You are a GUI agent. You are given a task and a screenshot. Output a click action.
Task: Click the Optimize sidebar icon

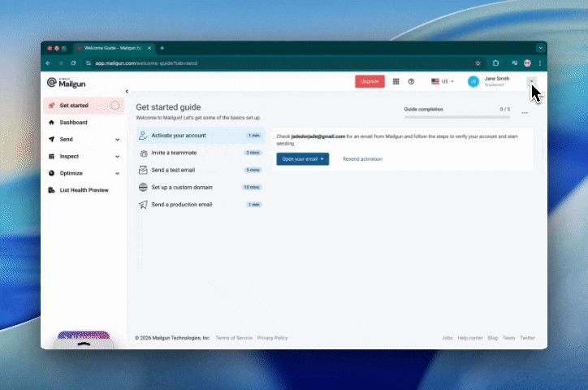[52, 173]
